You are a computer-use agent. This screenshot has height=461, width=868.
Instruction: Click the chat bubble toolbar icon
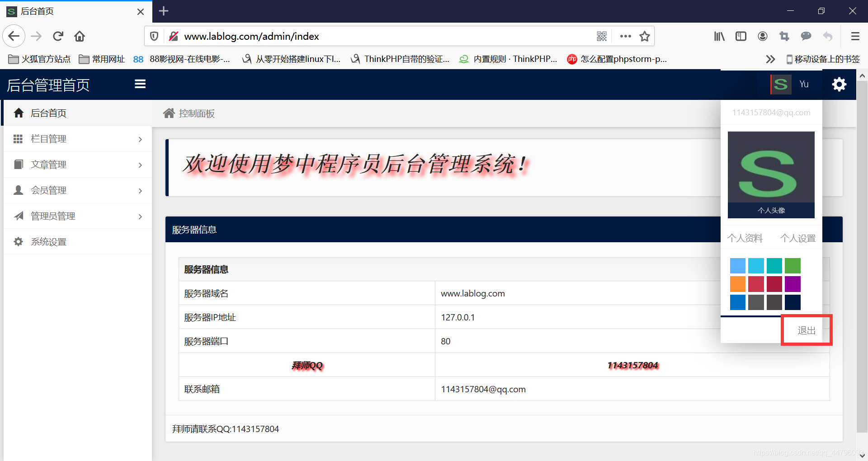(x=806, y=36)
